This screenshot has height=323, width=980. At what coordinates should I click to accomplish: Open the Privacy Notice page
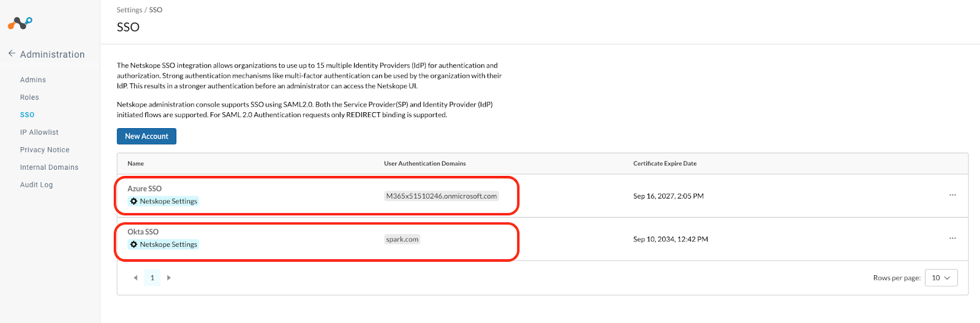point(45,150)
